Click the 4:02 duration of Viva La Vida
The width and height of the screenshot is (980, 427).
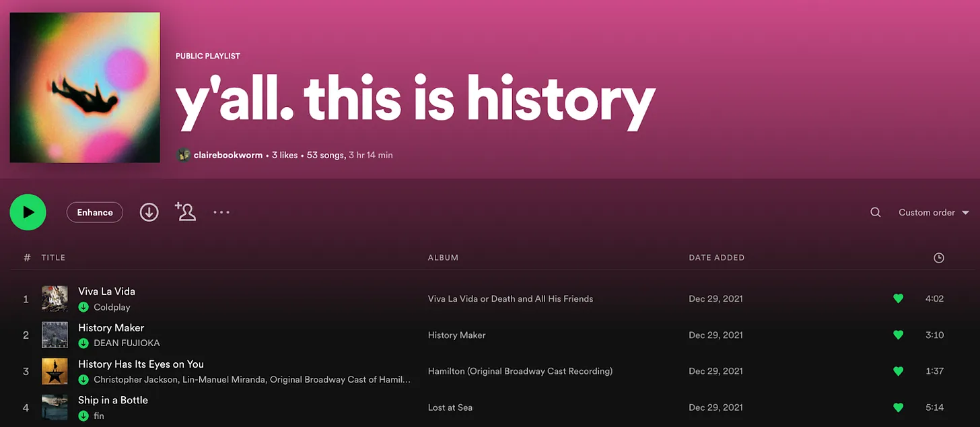coord(934,298)
